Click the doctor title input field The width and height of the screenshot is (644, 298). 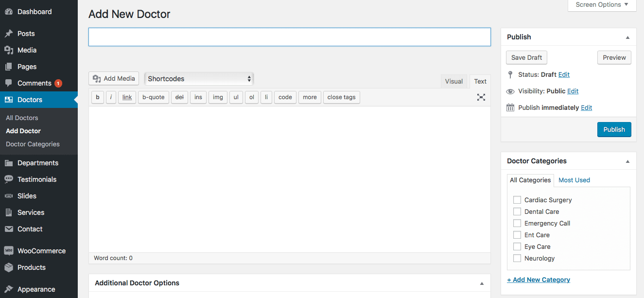pos(290,37)
